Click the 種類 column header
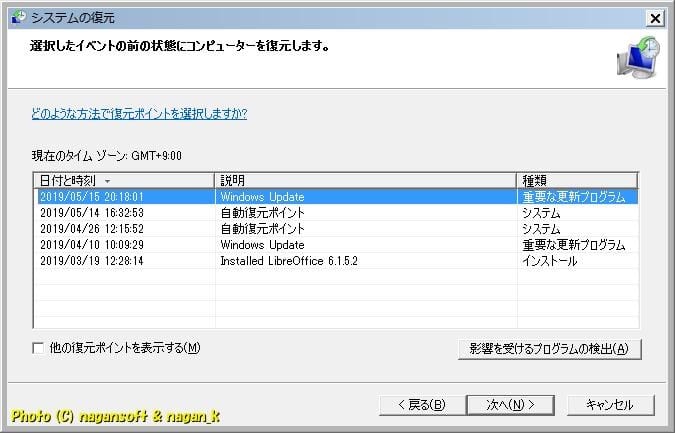675x433 pixels. (576, 180)
